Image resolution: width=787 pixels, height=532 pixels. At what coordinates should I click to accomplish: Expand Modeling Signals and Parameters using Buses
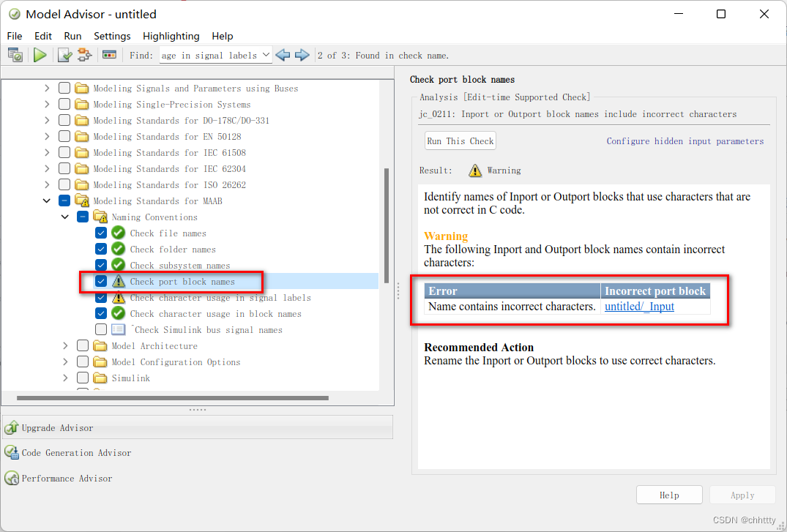[47, 89]
